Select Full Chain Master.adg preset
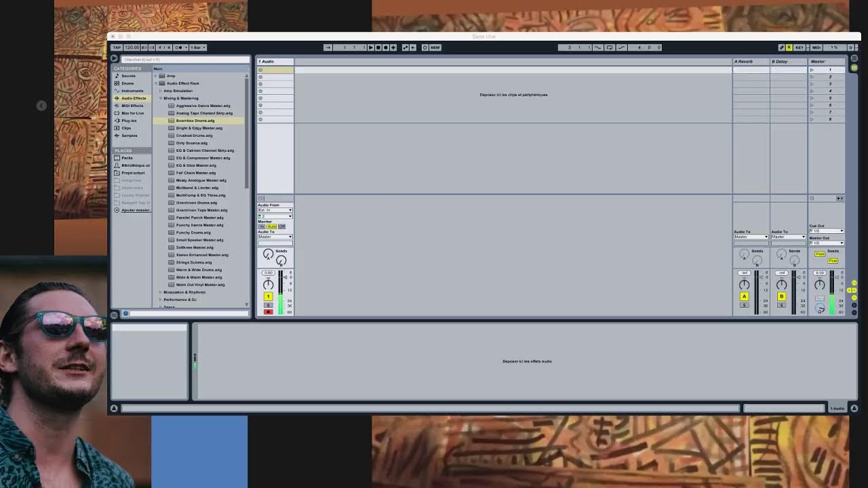Image resolution: width=868 pixels, height=488 pixels. click(x=196, y=173)
